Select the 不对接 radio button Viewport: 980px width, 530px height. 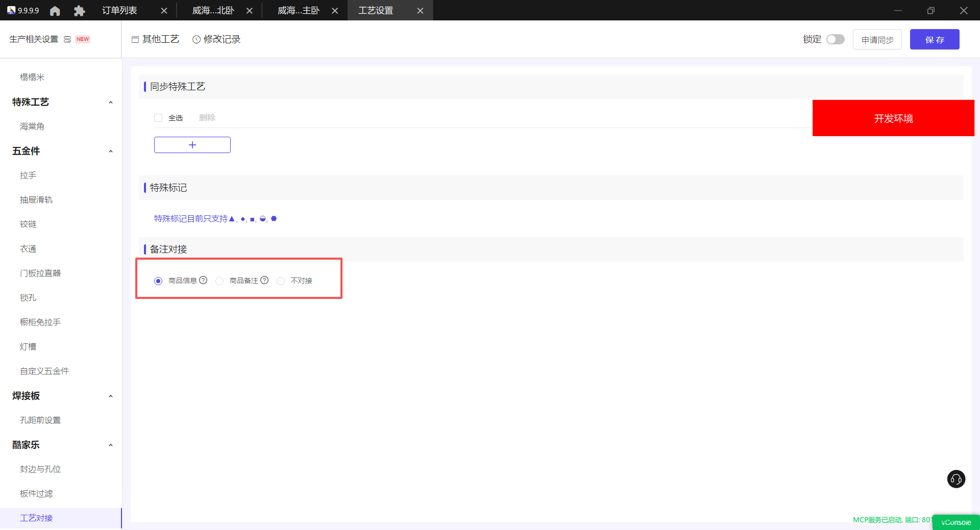[x=281, y=281]
